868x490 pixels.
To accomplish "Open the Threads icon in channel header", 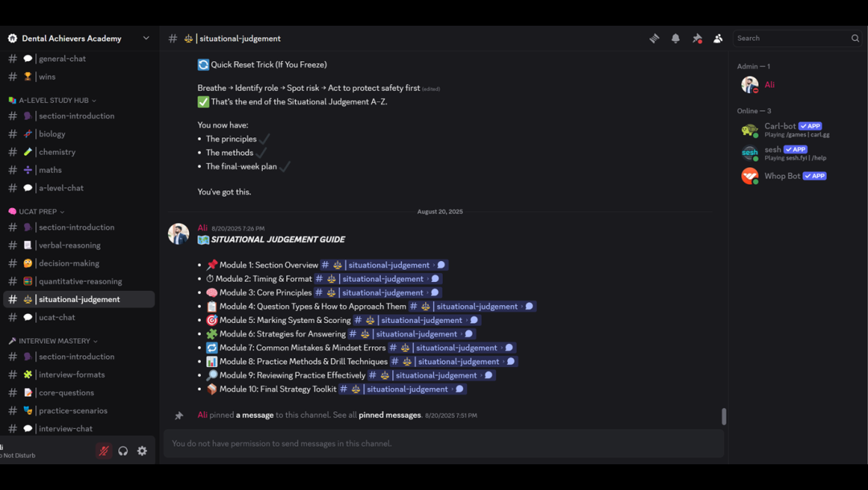I will (654, 39).
